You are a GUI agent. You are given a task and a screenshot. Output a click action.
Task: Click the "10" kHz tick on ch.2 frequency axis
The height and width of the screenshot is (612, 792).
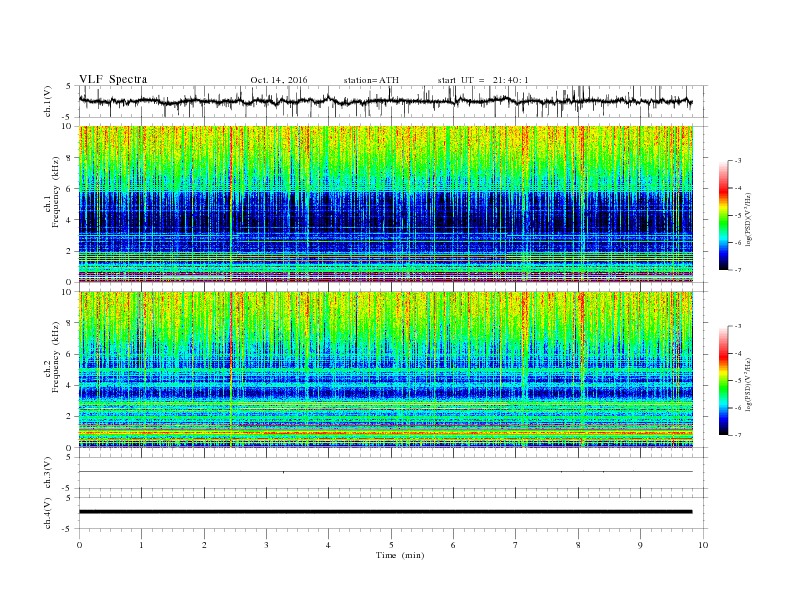click(67, 292)
